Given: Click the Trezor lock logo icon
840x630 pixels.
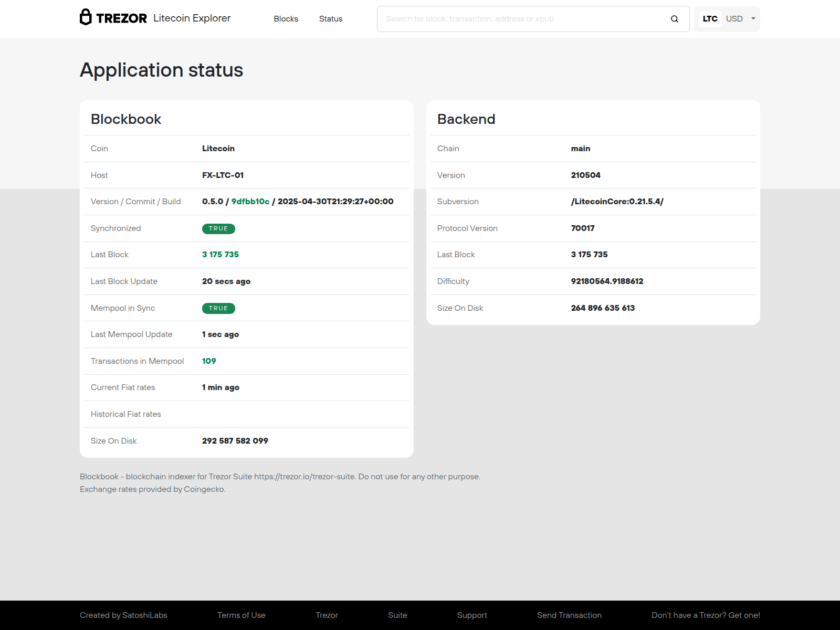Looking at the screenshot, I should click(x=86, y=17).
